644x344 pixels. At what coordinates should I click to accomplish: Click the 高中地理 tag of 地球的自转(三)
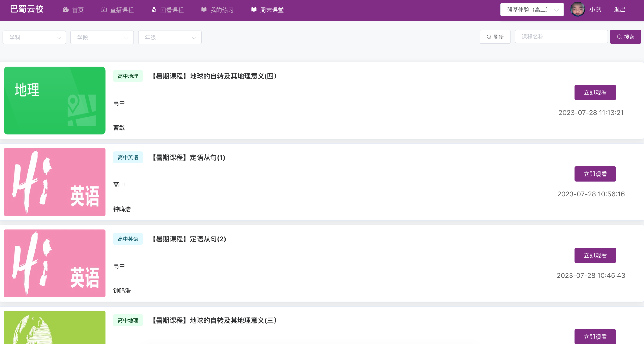pos(128,320)
